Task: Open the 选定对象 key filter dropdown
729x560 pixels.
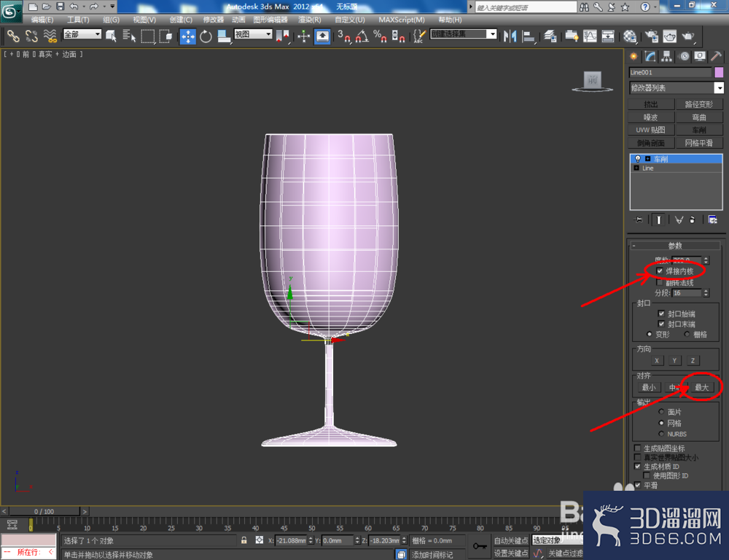Action: pyautogui.click(x=558, y=540)
